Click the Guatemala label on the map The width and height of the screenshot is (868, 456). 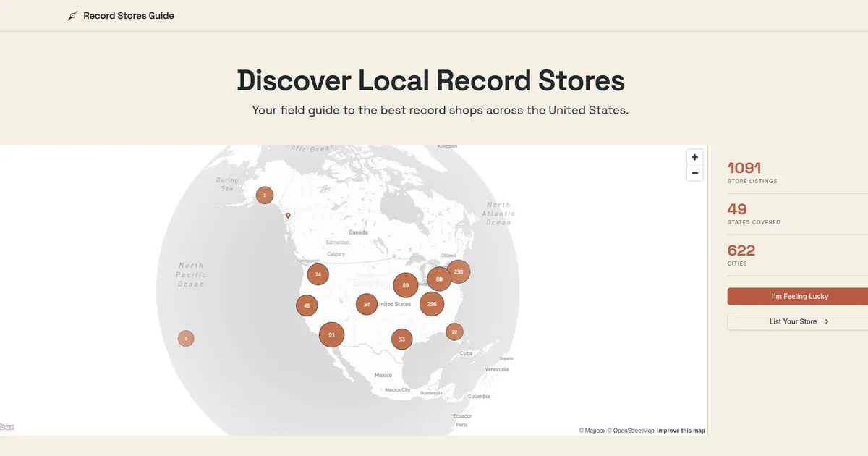tap(431, 393)
